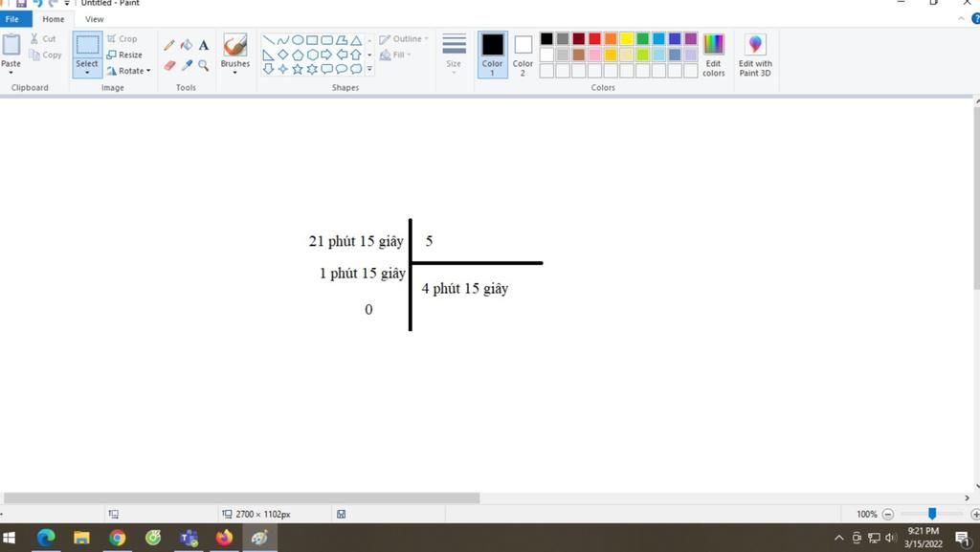
Task: Click the Resize button
Action: click(x=124, y=55)
